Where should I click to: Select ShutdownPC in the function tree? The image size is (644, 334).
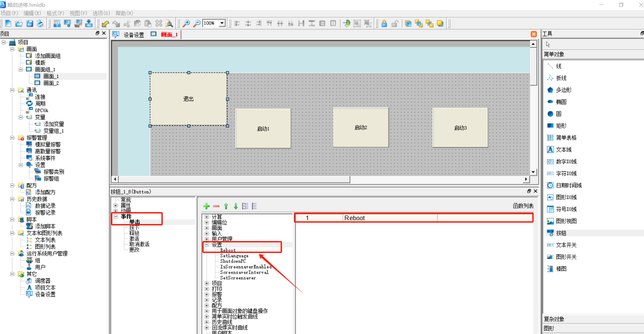[233, 261]
